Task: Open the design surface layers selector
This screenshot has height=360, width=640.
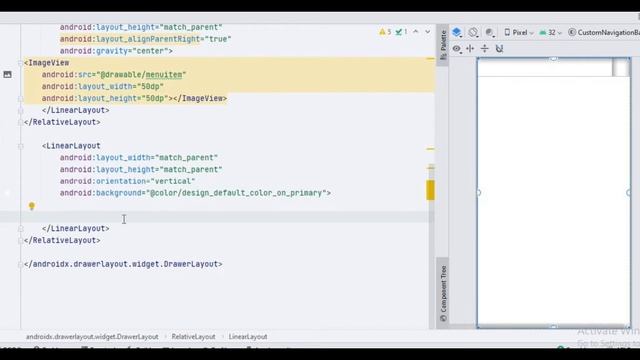Action: [457, 32]
